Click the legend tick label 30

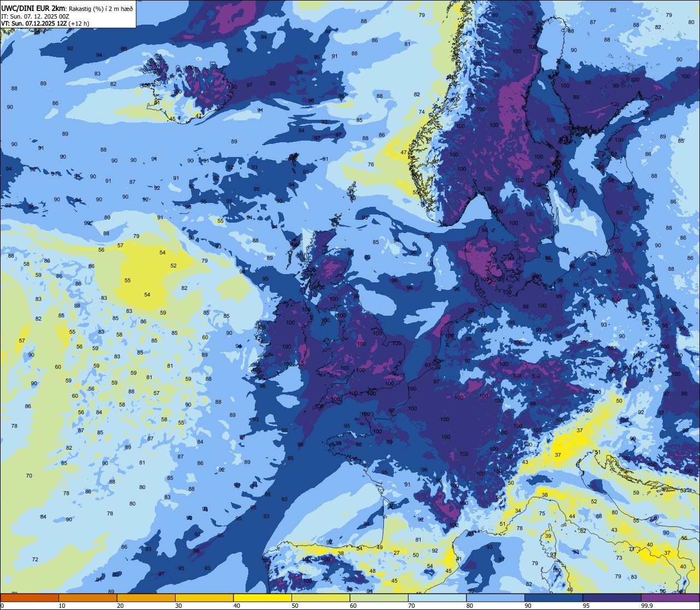[178, 606]
